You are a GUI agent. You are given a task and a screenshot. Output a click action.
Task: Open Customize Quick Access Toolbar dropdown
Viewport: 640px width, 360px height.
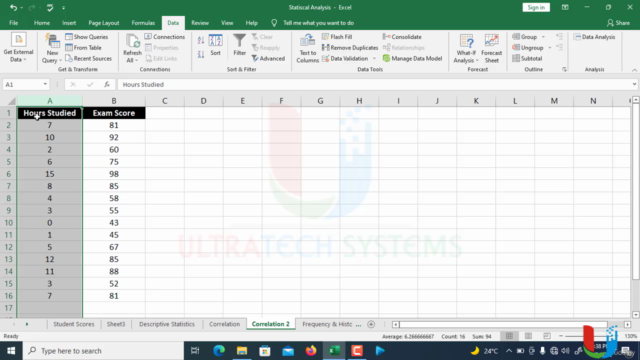(63, 7)
